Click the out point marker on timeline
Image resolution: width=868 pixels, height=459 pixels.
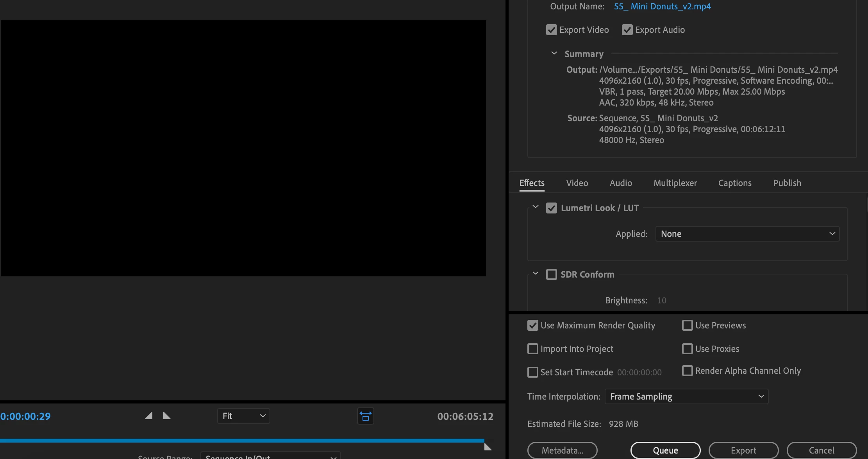[488, 447]
